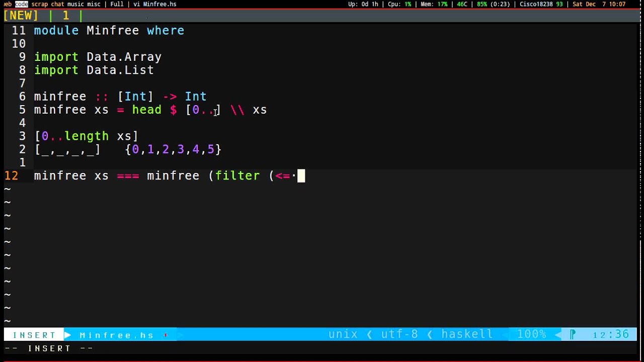Viewport: 644px width, 362px height.
Task: Click the '[_,_,_,_]' placeholder list
Action: pos(67,149)
